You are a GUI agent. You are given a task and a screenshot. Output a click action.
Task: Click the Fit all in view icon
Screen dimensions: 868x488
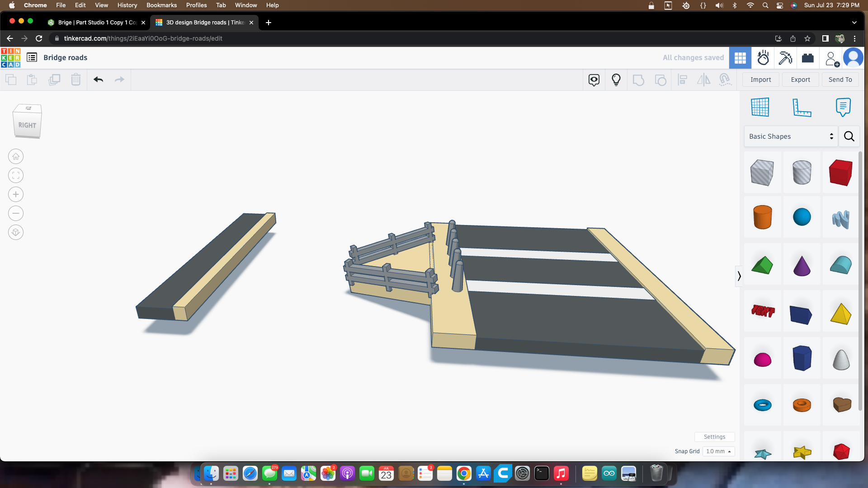pos(16,176)
